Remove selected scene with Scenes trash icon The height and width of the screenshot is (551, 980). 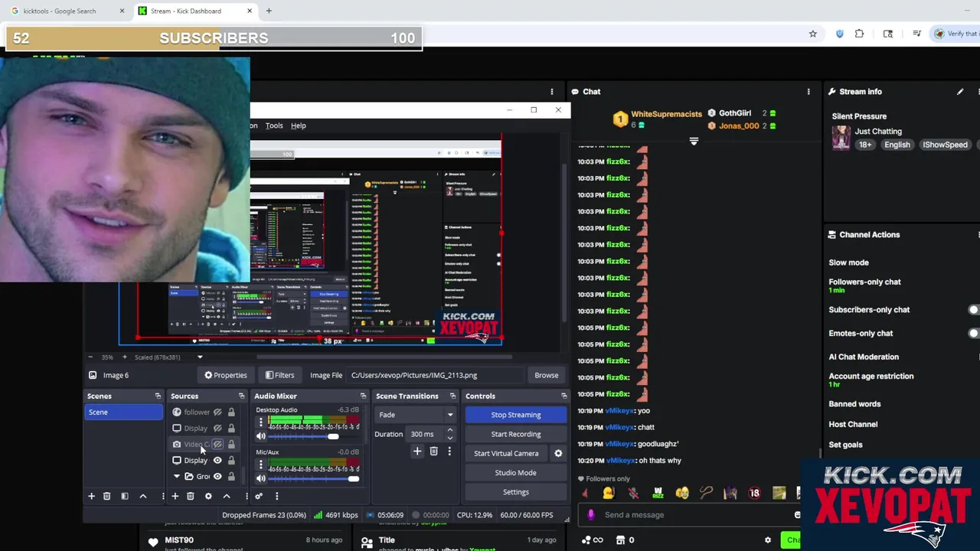(x=107, y=496)
